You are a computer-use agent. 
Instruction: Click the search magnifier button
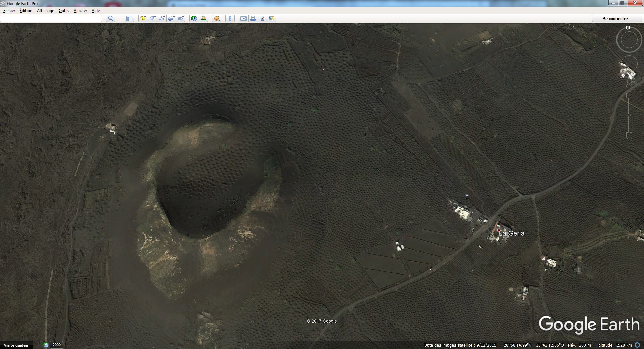point(110,18)
